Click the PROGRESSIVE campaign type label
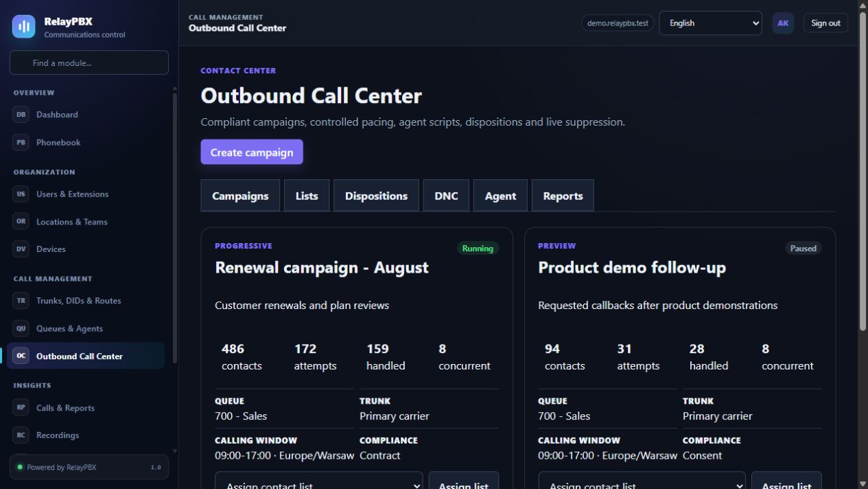 [244, 246]
